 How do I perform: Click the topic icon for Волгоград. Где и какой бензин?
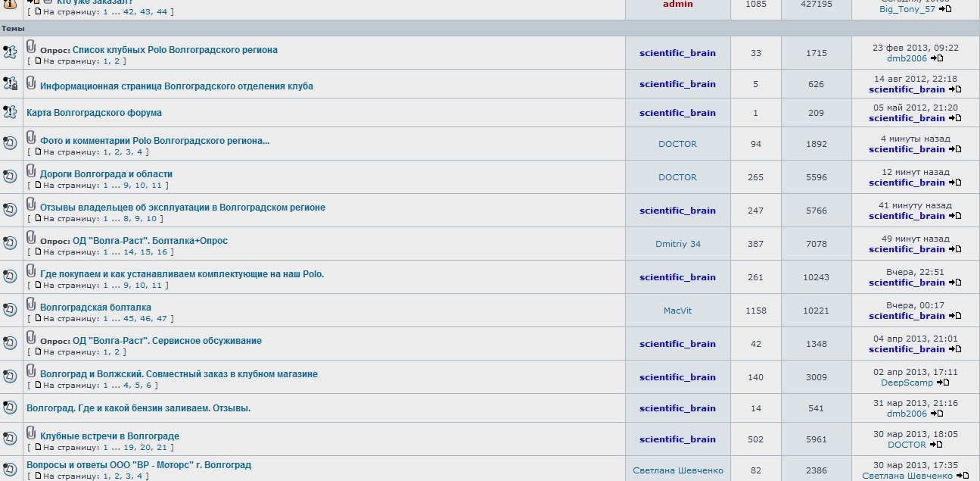(x=10, y=408)
